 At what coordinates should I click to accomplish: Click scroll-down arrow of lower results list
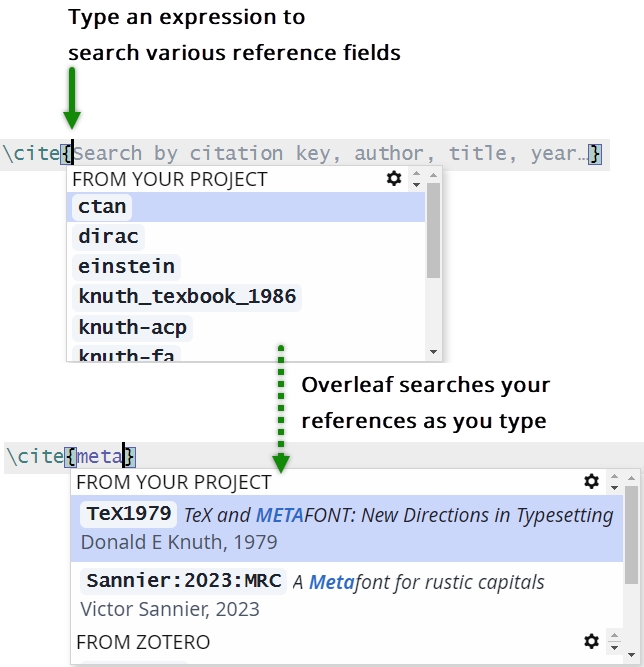coord(631,656)
